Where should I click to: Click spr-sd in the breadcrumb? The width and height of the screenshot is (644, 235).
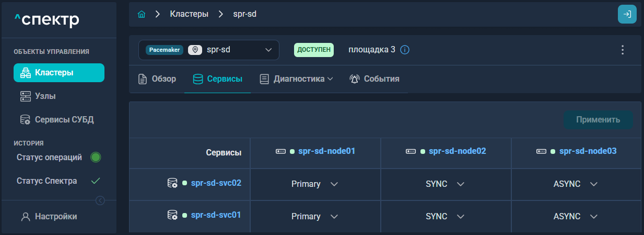(244, 14)
